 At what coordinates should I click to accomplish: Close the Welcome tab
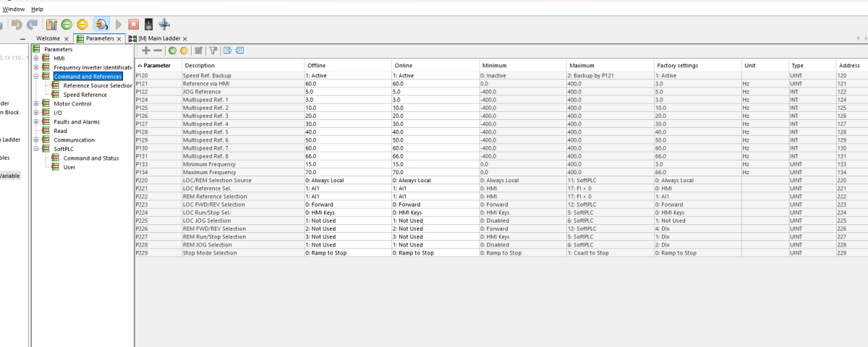click(x=67, y=38)
